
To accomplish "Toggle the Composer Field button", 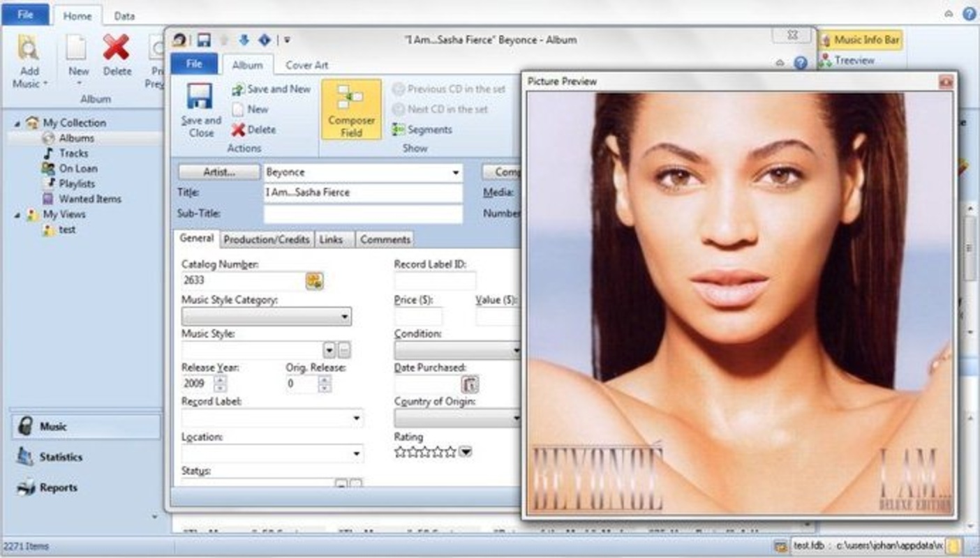I will pyautogui.click(x=351, y=110).
